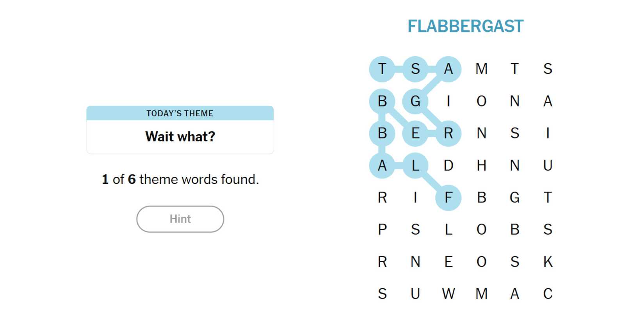Viewport: 644px width, 322px height.
Task: Tap the letter K tile
Action: [x=548, y=262]
